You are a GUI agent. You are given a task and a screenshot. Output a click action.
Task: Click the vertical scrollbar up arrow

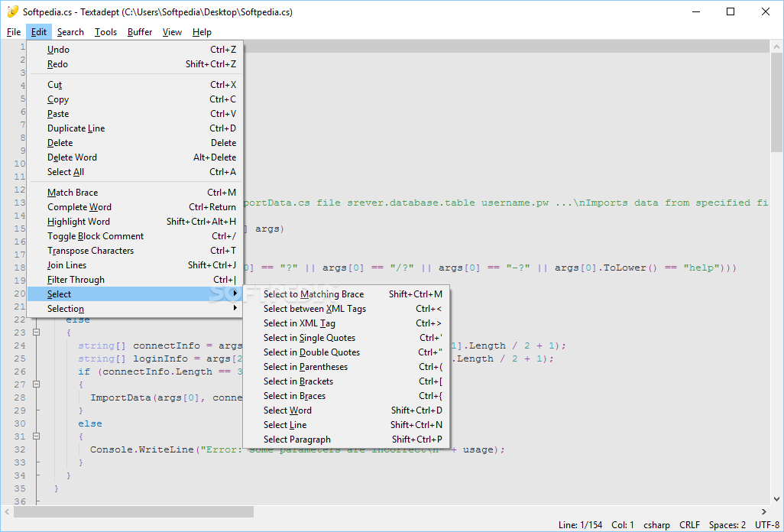point(776,47)
